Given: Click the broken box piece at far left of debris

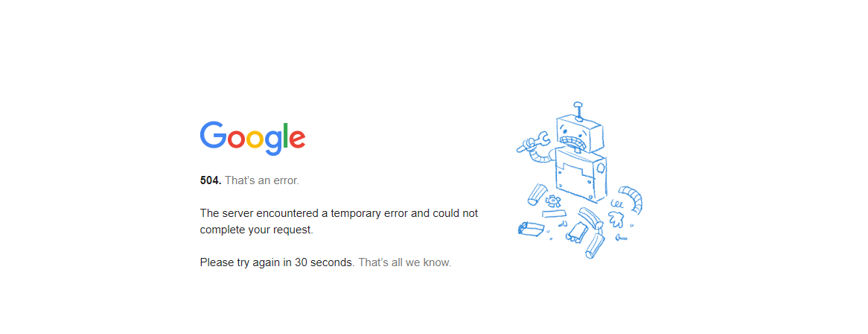Looking at the screenshot, I should [x=531, y=229].
